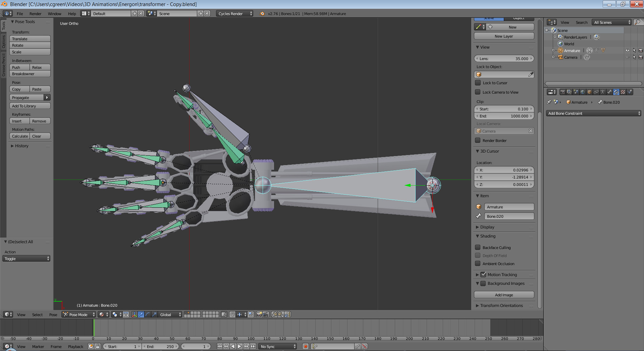This screenshot has height=351, width=644.
Task: Switch to the Render menu in top bar
Action: (x=35, y=14)
